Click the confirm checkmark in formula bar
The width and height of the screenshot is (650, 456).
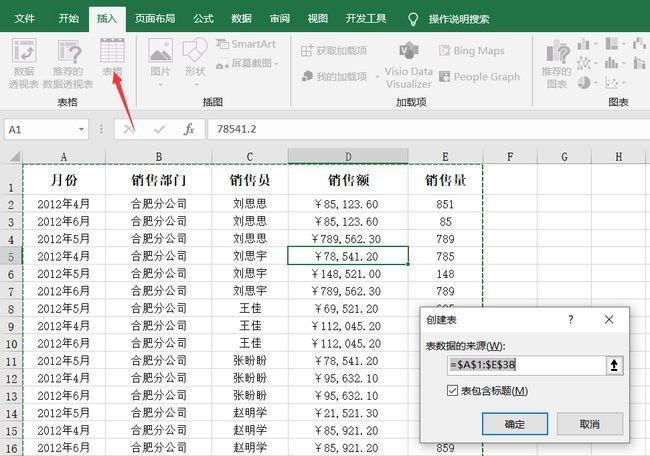(x=159, y=130)
